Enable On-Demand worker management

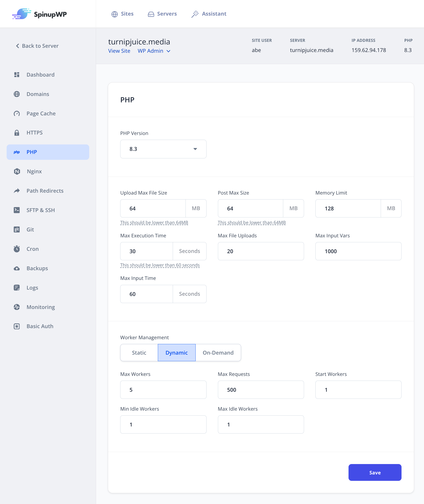[x=218, y=352]
